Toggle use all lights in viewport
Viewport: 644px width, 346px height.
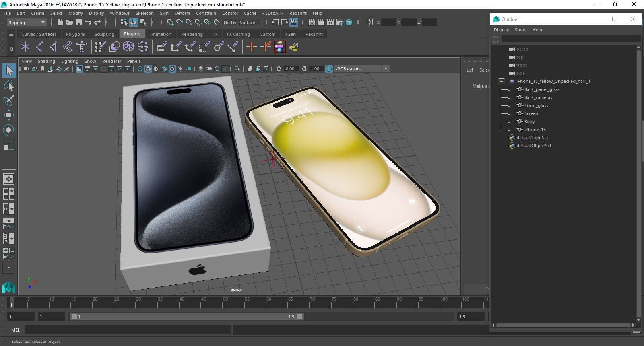pos(180,69)
